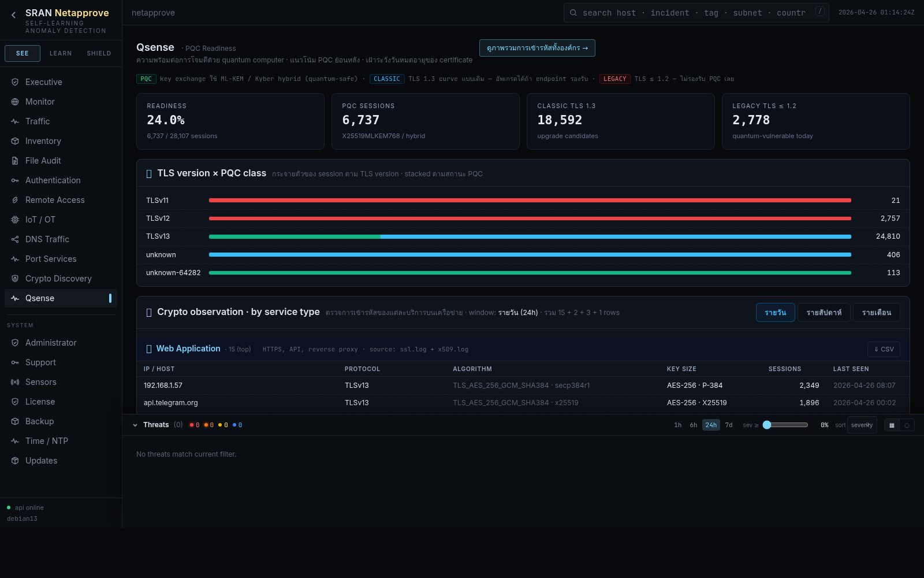Collapse the Threats section chevron

(x=135, y=424)
